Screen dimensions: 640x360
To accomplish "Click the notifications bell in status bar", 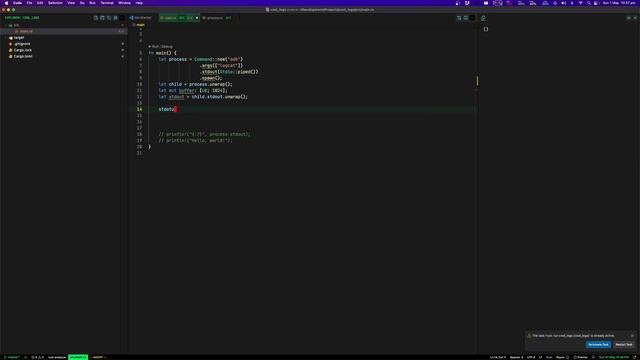I will pos(635,358).
